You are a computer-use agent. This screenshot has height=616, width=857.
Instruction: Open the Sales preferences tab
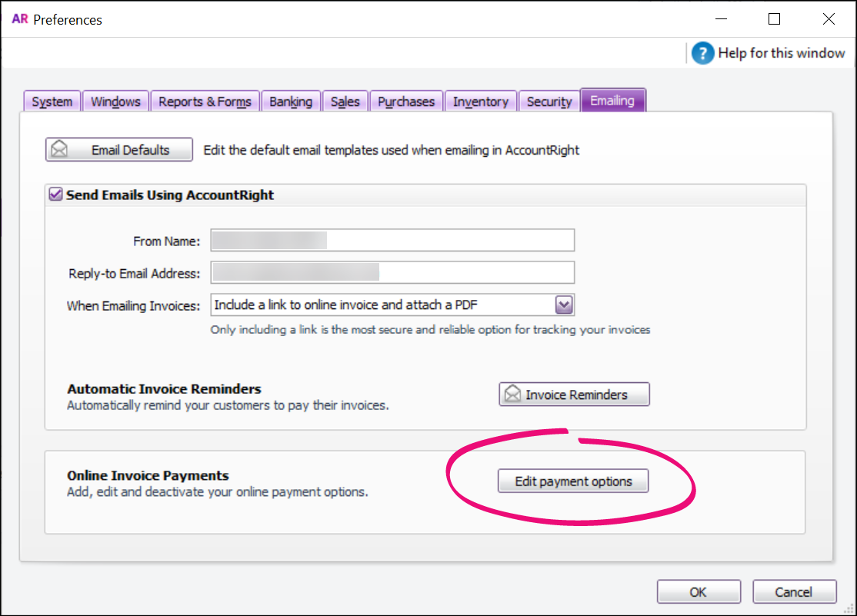click(345, 102)
